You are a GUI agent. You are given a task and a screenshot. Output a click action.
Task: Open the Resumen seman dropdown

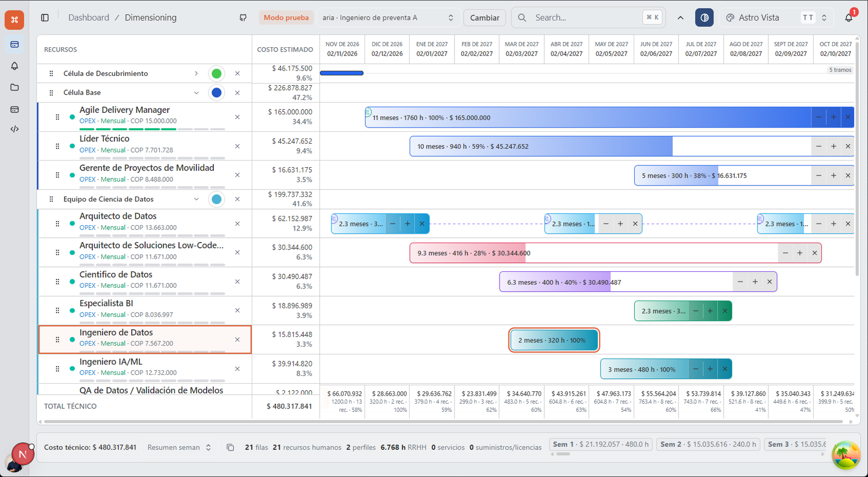tap(179, 447)
